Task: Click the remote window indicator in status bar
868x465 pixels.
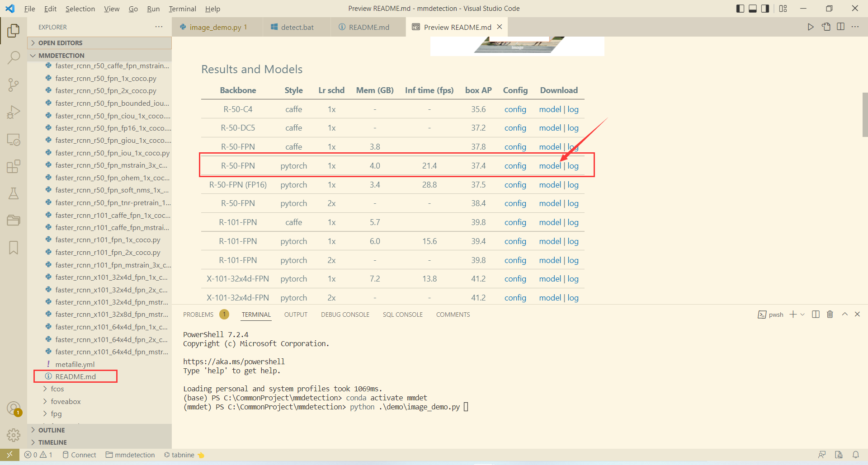Action: tap(9, 455)
